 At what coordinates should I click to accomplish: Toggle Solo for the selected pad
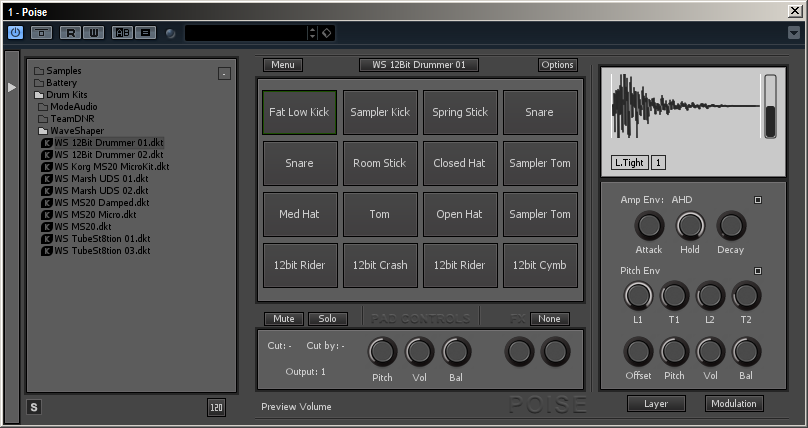coord(328,319)
